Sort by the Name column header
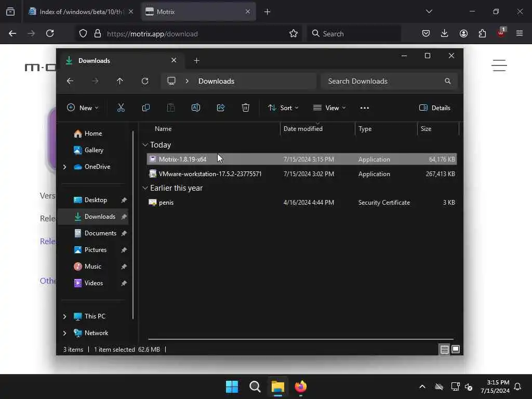532x399 pixels. coord(213,129)
